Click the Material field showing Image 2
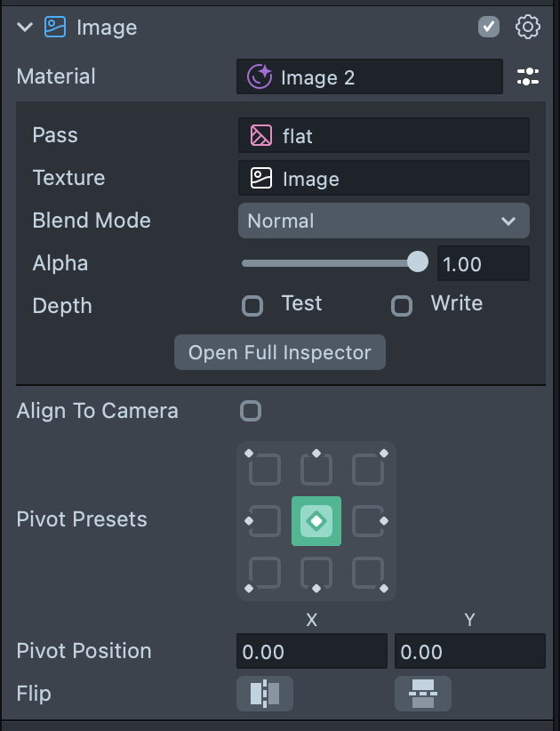 (x=370, y=77)
